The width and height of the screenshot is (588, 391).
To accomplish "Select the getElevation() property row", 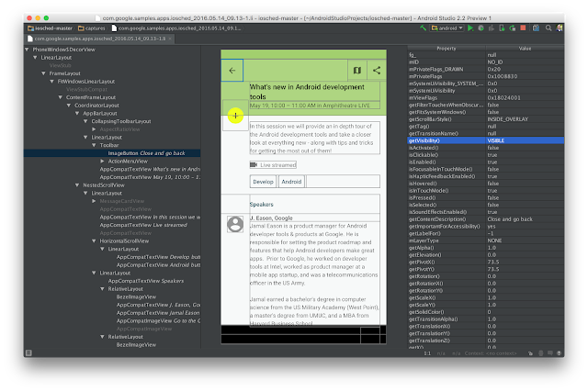I will (x=486, y=254).
